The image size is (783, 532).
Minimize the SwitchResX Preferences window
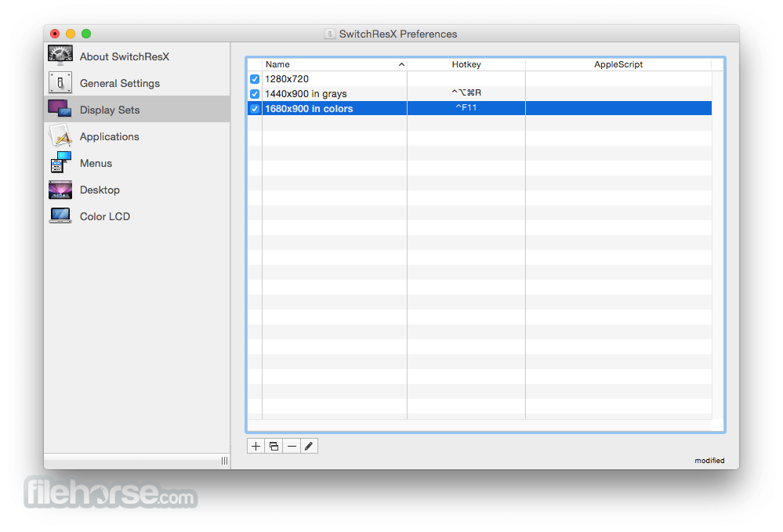tap(71, 34)
